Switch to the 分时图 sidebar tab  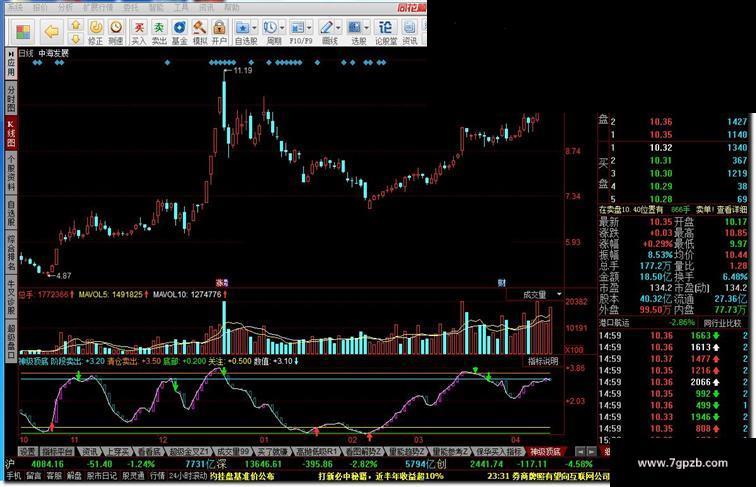pyautogui.click(x=11, y=98)
